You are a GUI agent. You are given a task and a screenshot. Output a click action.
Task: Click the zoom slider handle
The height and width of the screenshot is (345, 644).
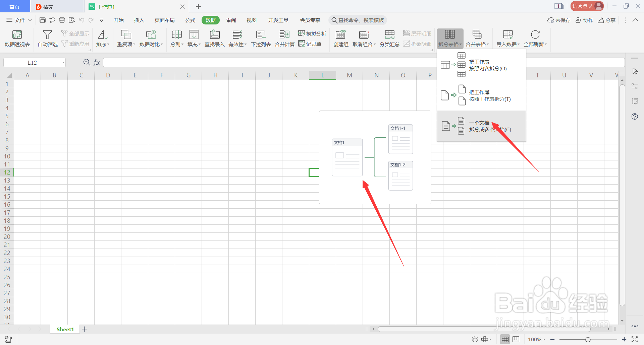[588, 340]
